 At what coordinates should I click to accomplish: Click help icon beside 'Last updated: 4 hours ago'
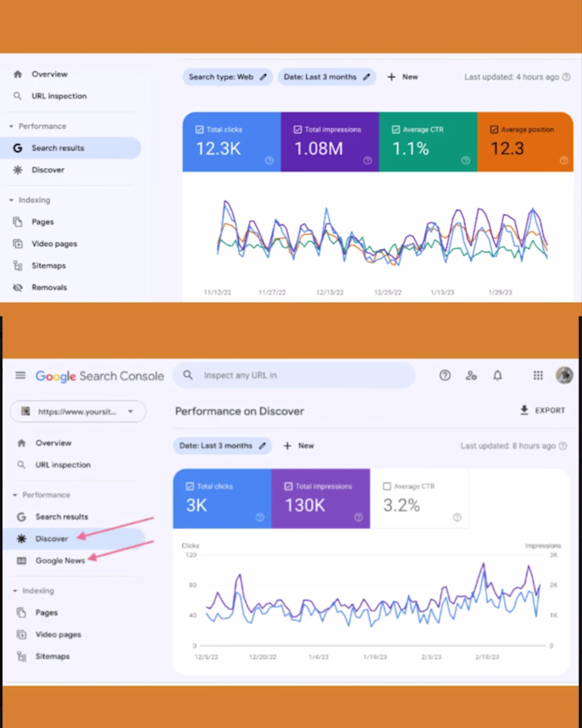566,77
